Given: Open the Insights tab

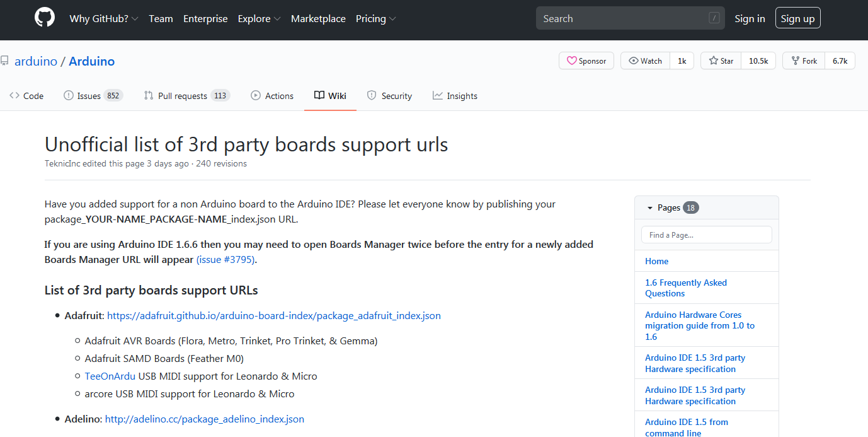Looking at the screenshot, I should [x=455, y=96].
